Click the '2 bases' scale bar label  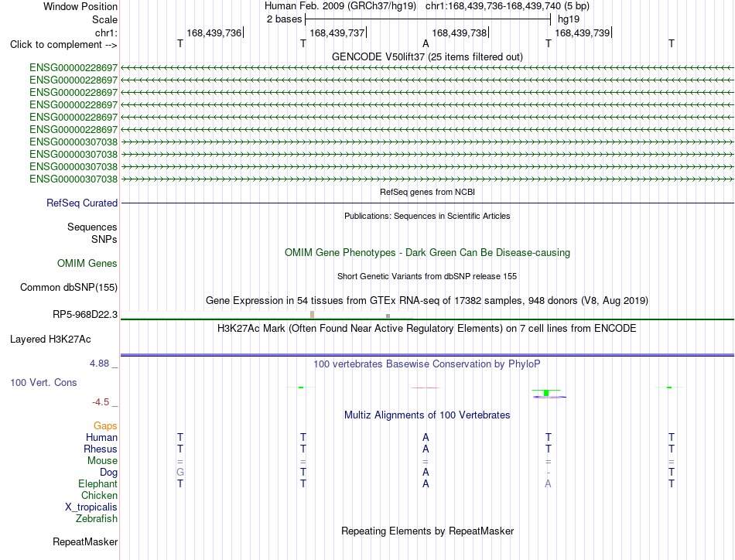tap(284, 19)
